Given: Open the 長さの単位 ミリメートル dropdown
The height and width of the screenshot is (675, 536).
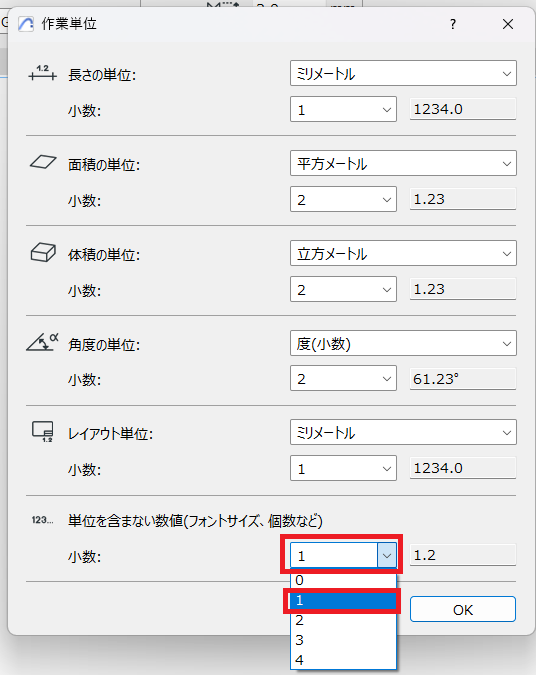Looking at the screenshot, I should click(403, 73).
